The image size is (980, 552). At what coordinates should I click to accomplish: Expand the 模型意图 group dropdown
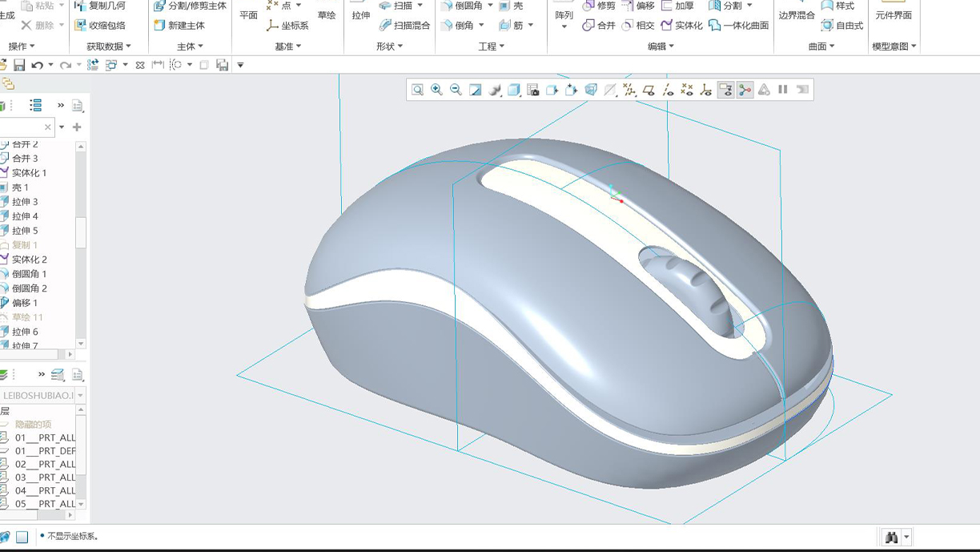tap(894, 46)
